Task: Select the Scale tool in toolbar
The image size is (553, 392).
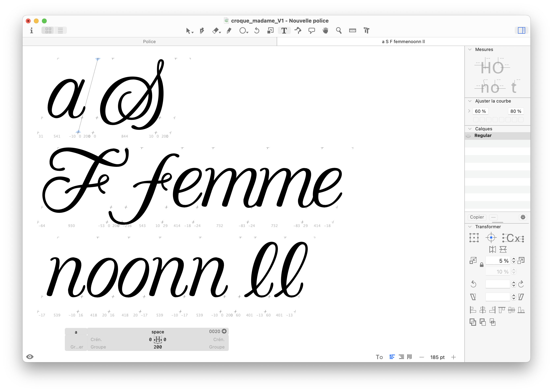Action: (270, 31)
